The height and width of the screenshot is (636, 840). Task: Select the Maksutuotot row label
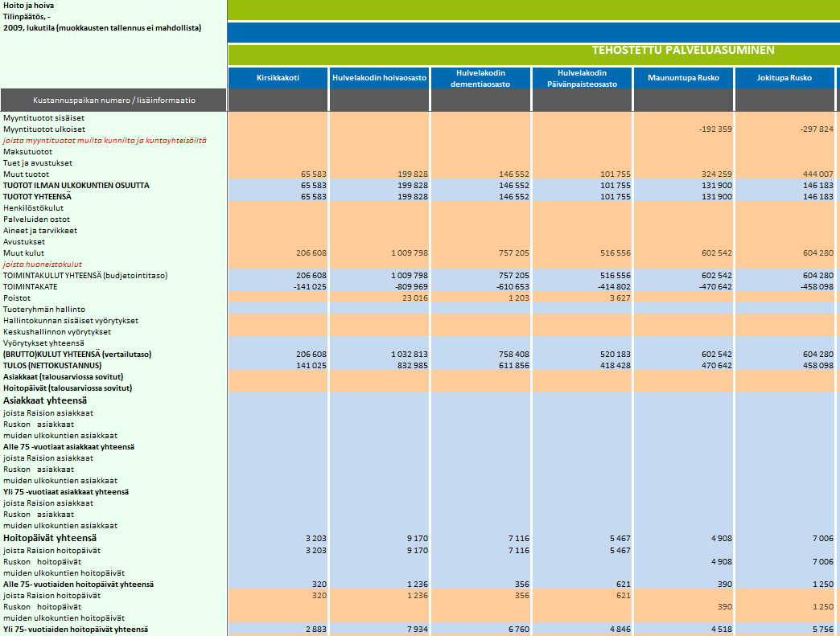tap(28, 151)
